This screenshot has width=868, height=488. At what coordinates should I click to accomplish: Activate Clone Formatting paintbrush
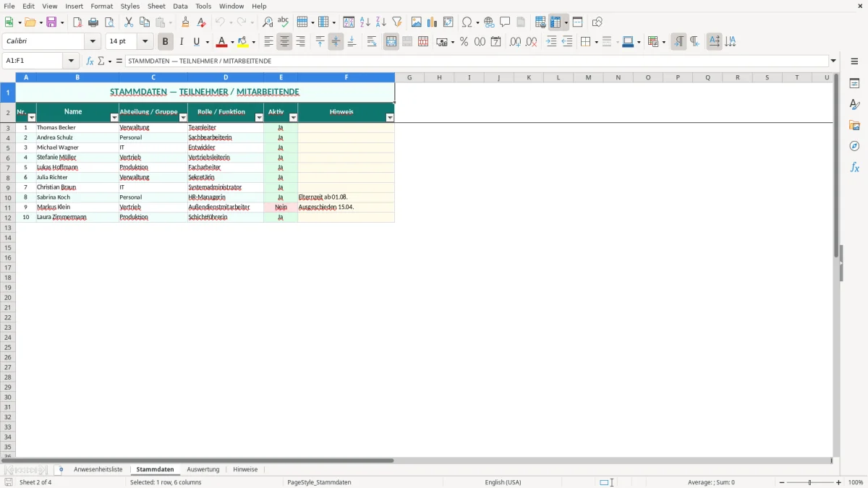coord(185,22)
